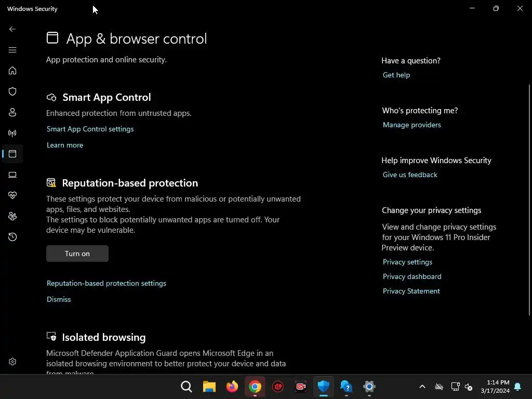Launch Firefox from the taskbar

pos(232,387)
